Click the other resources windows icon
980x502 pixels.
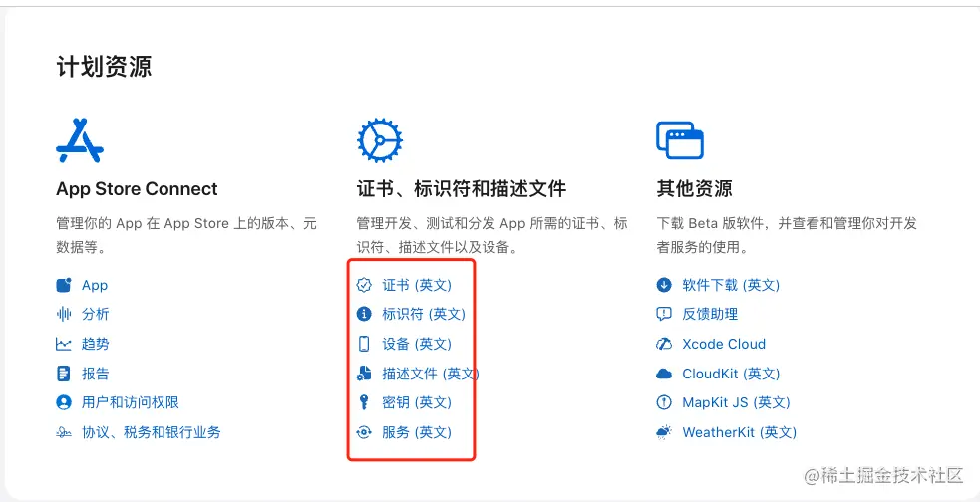click(x=679, y=140)
